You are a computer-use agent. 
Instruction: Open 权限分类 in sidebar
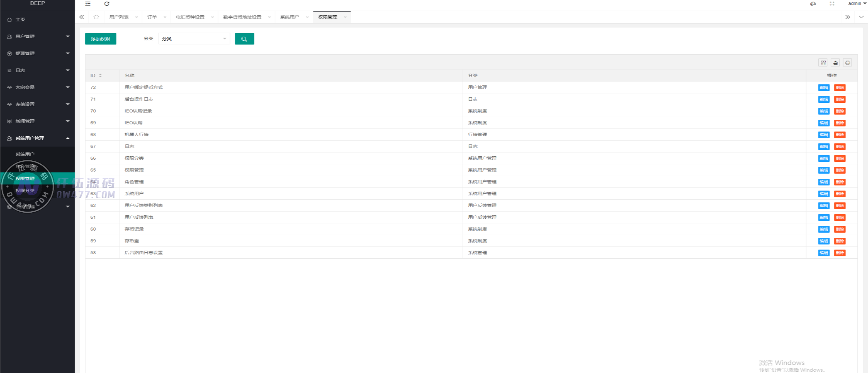pos(25,191)
